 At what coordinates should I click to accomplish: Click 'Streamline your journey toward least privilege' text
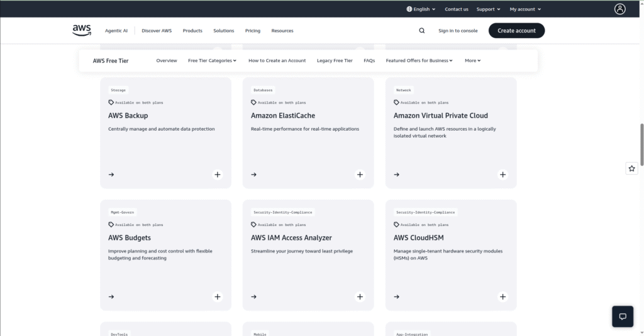[x=302, y=251]
